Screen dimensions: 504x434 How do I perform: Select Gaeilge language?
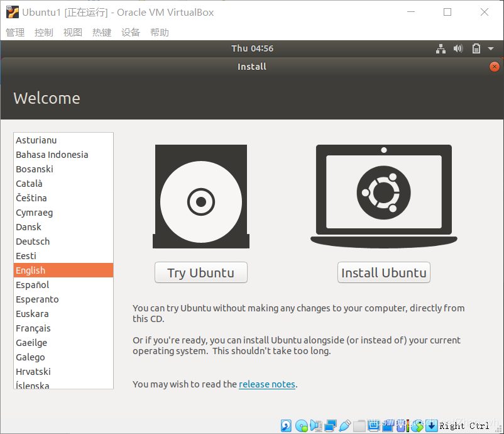click(63, 343)
